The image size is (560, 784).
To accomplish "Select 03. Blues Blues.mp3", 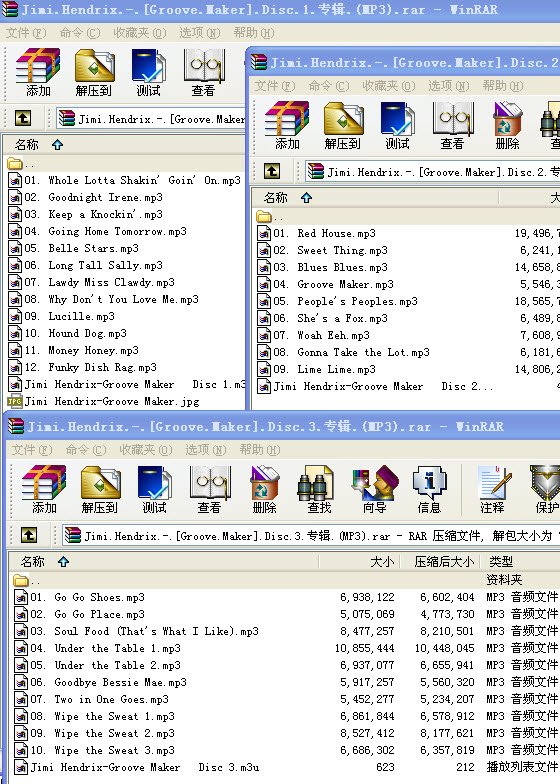I will pos(322,268).
